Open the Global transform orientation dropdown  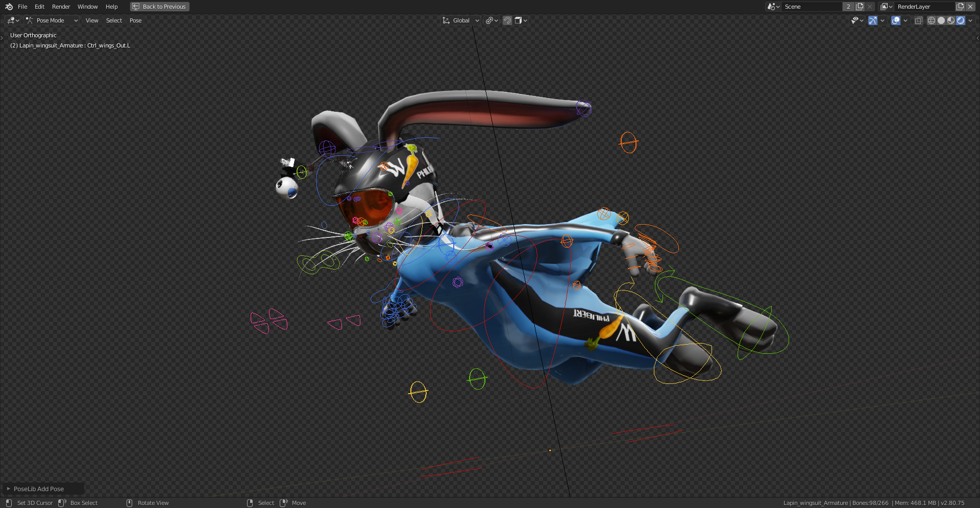tap(461, 20)
